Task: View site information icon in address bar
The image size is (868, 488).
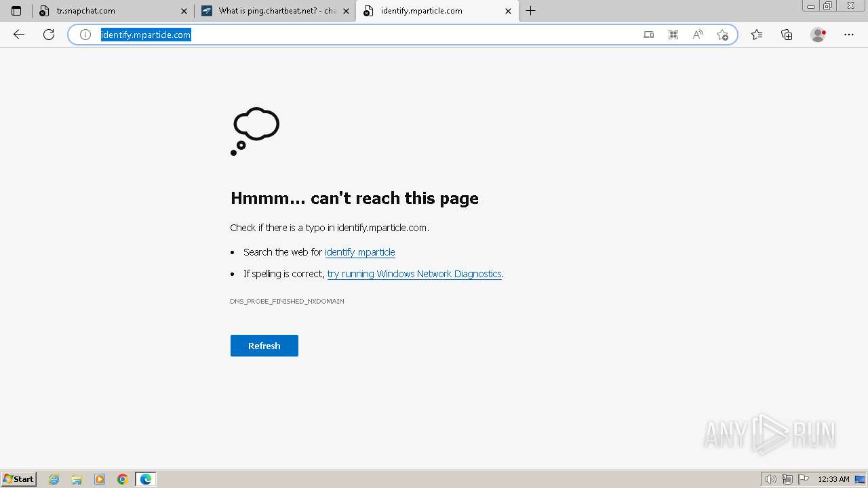Action: tap(85, 35)
